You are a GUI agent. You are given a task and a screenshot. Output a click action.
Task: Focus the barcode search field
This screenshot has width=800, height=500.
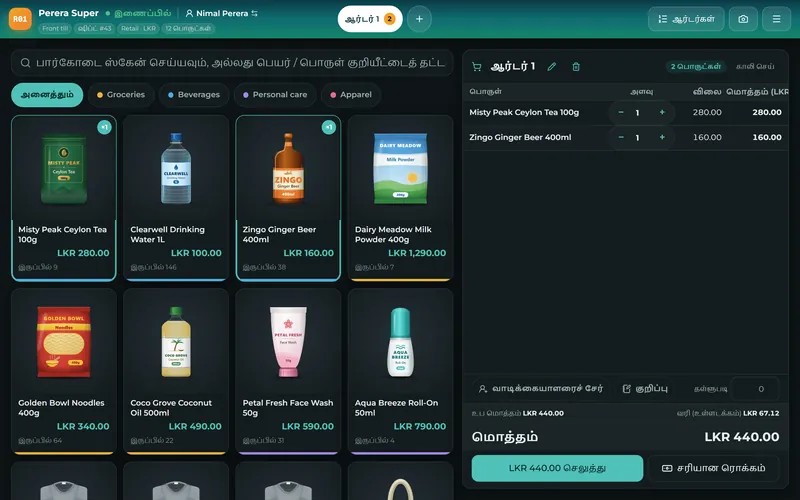pyautogui.click(x=232, y=63)
